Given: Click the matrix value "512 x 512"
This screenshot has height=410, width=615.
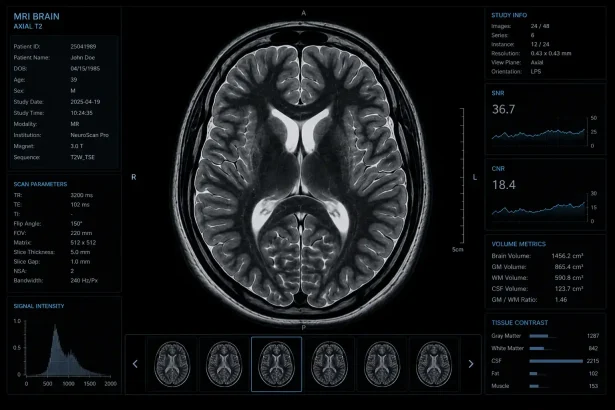Looking at the screenshot, I should [83, 242].
